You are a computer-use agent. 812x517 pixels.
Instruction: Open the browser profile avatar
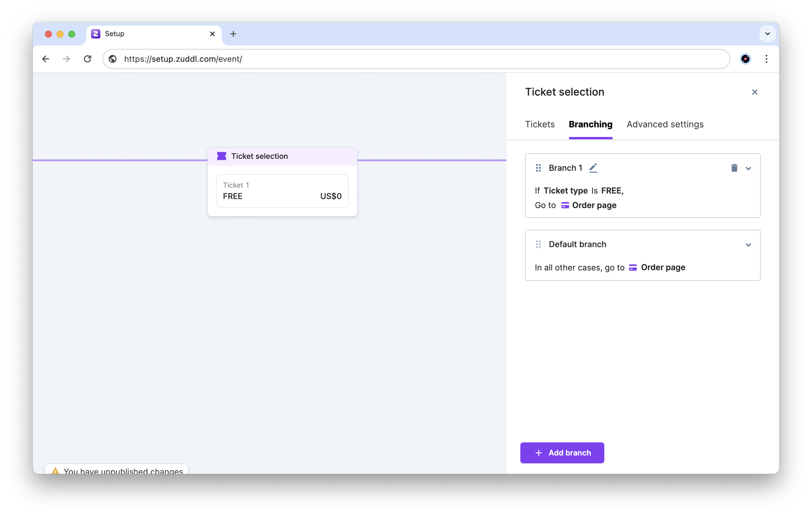[745, 59]
